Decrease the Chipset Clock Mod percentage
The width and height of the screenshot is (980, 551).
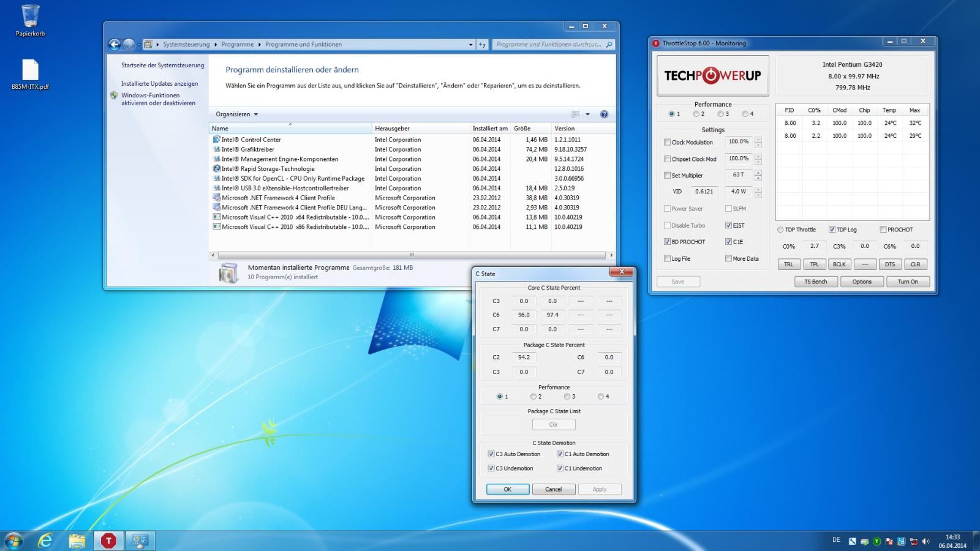758,162
